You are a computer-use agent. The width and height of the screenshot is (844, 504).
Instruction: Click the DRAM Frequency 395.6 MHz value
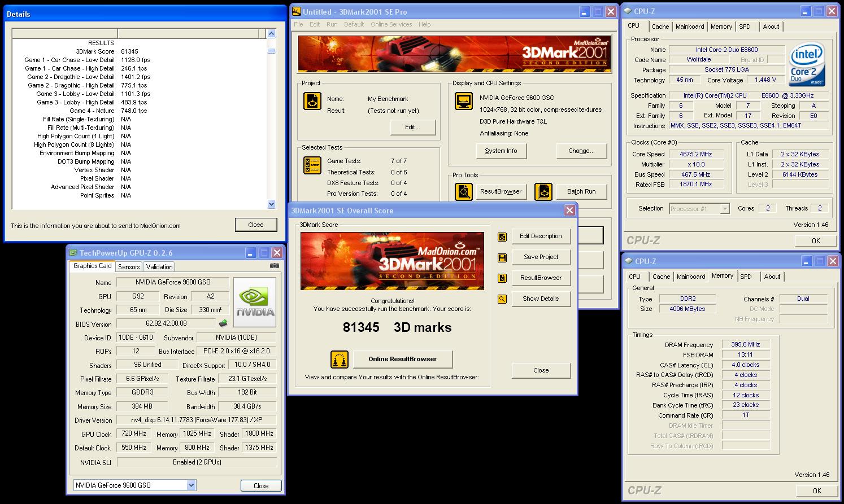point(746,344)
